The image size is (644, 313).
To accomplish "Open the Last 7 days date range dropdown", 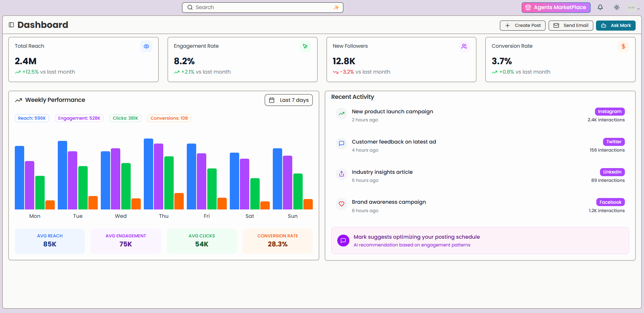I will click(289, 100).
